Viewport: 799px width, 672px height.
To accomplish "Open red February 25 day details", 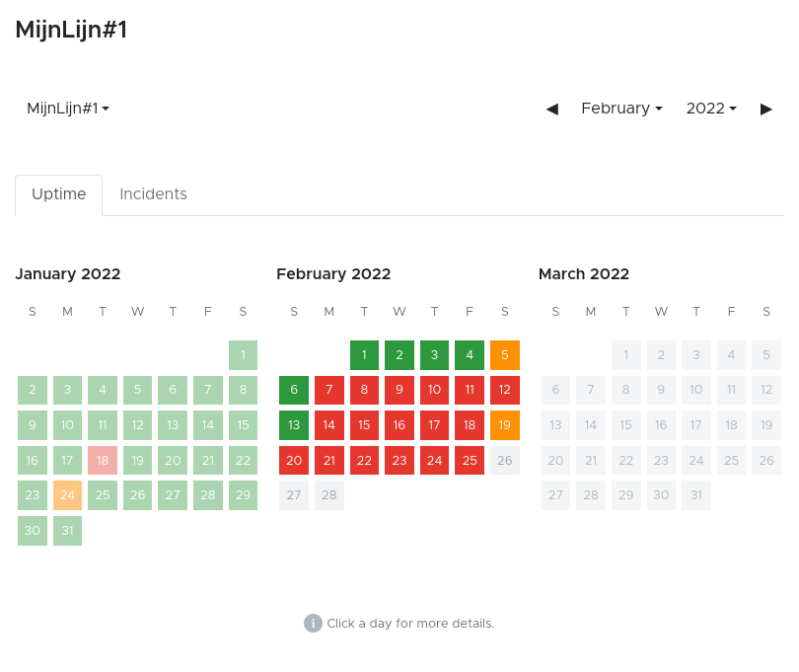I will 470,461.
